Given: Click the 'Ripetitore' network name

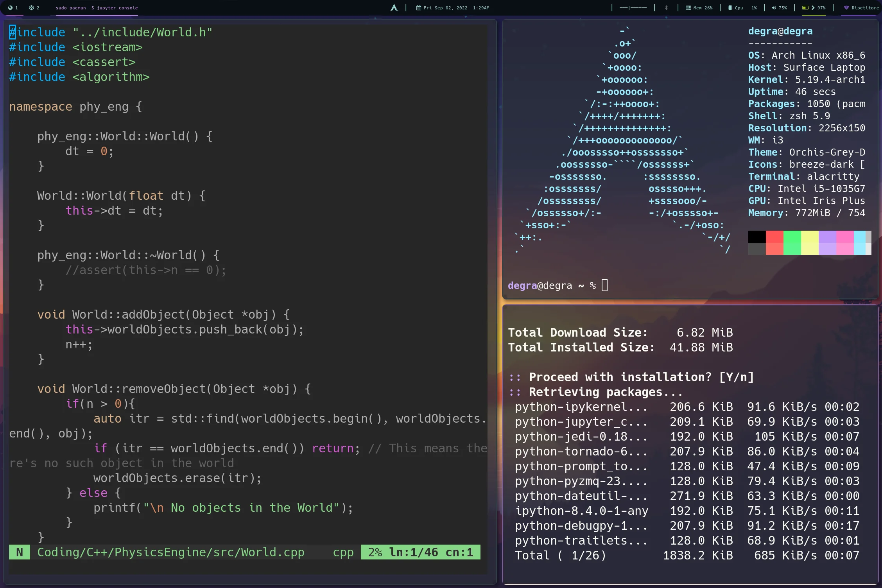Looking at the screenshot, I should pos(865,8).
